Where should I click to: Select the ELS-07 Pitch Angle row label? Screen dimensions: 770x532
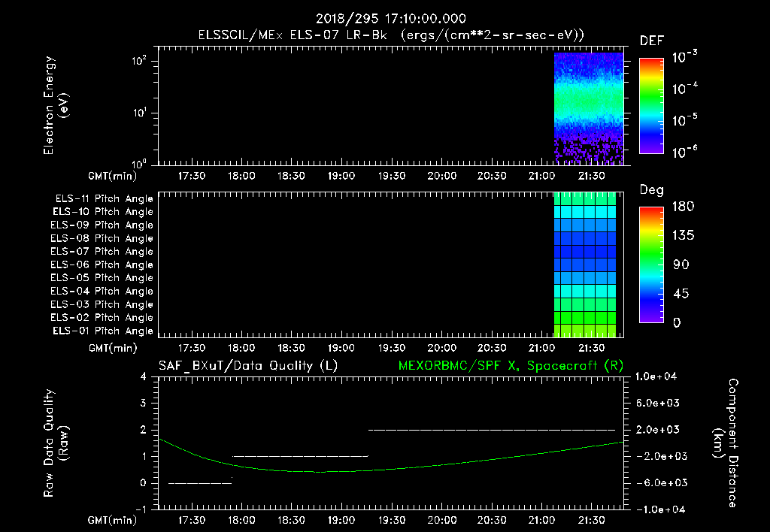click(x=102, y=252)
